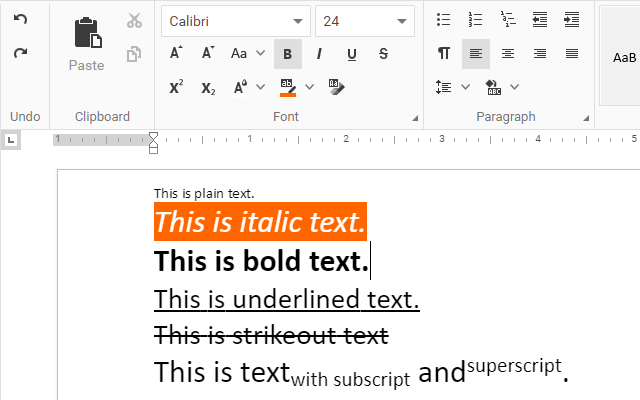Click the 'with subscript' text
Screen dimensions: 640x400
(x=351, y=380)
